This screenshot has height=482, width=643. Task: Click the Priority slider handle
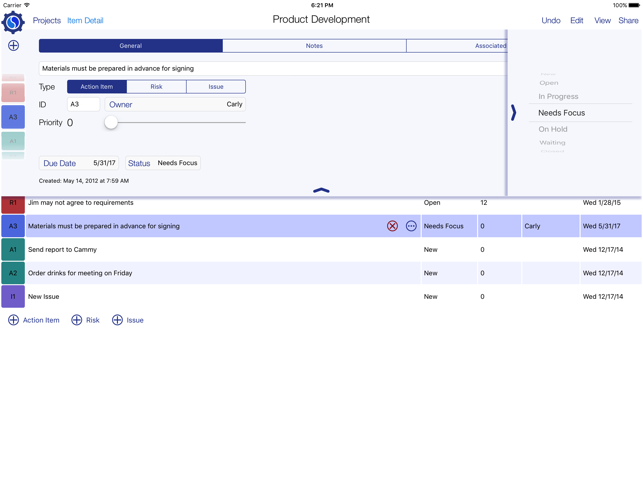(x=111, y=122)
